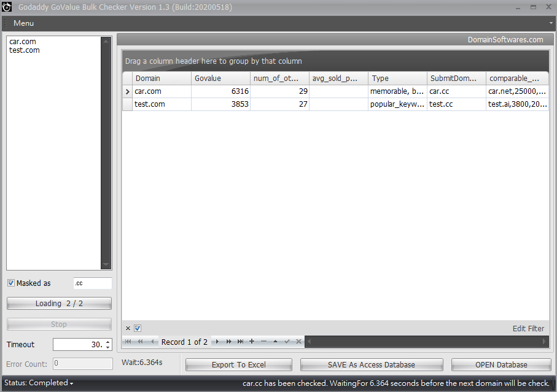Open the Edit Filter link
557x392 pixels.
pos(528,328)
